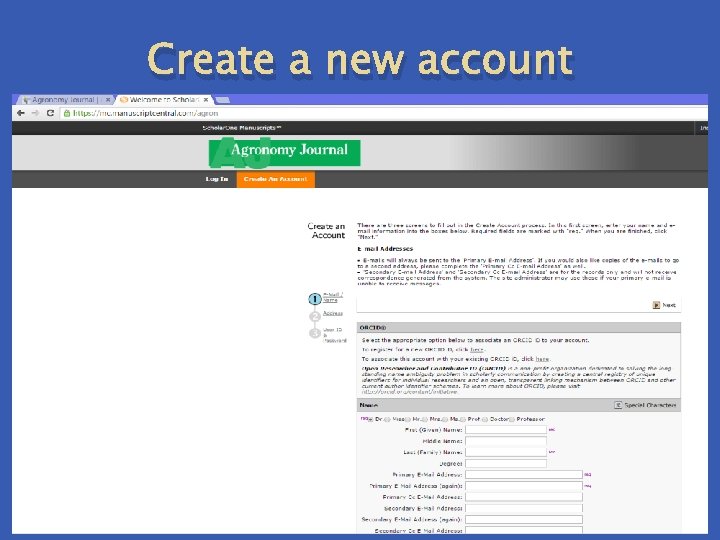The image size is (720, 540).
Task: Select the Mrs. title radio button
Action: click(x=425, y=419)
